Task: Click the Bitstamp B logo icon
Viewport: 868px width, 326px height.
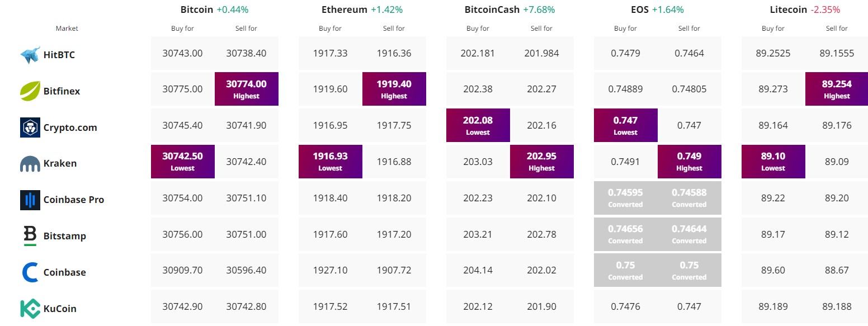Action: coord(30,236)
